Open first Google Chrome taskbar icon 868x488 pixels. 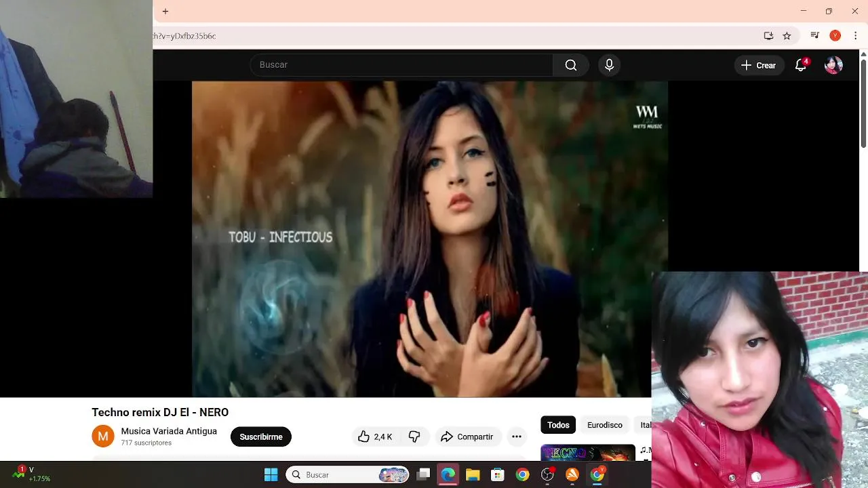(x=522, y=474)
